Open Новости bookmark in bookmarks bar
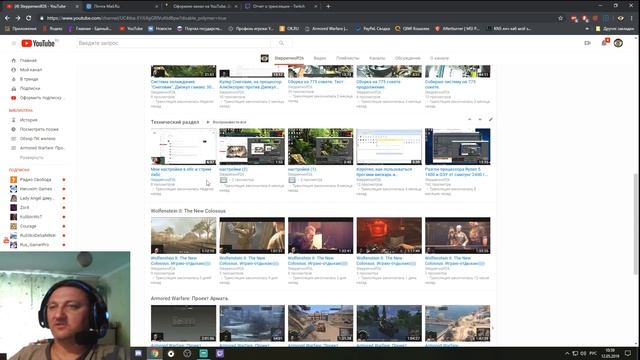Image resolution: width=640 pixels, height=360 pixels. [x=160, y=29]
